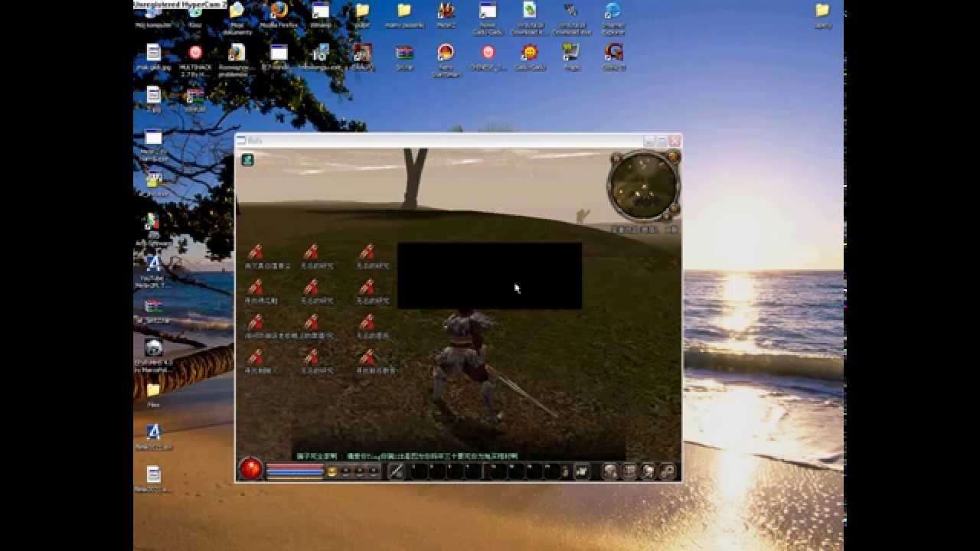Select the Moje dokumenty desktop icon

click(237, 17)
